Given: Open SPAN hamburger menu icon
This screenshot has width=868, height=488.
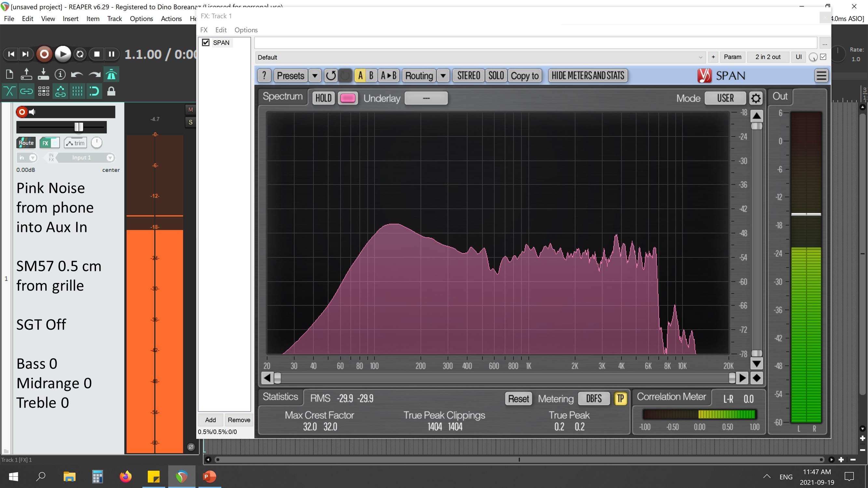Looking at the screenshot, I should coord(821,76).
